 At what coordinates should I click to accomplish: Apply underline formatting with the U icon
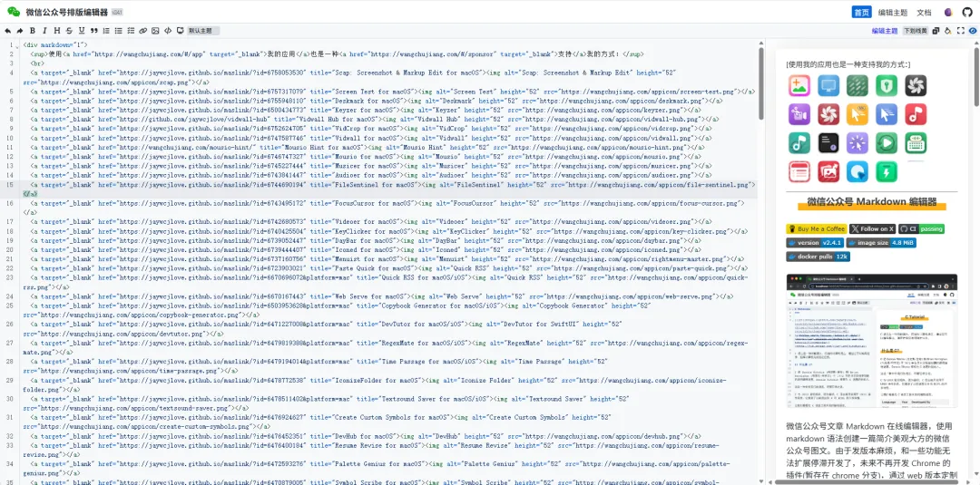[82, 31]
